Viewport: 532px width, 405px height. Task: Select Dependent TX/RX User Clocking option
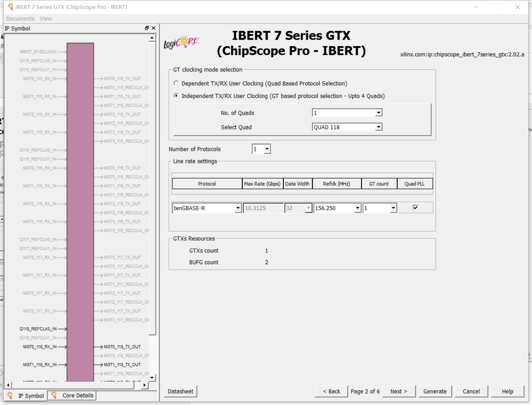(176, 83)
